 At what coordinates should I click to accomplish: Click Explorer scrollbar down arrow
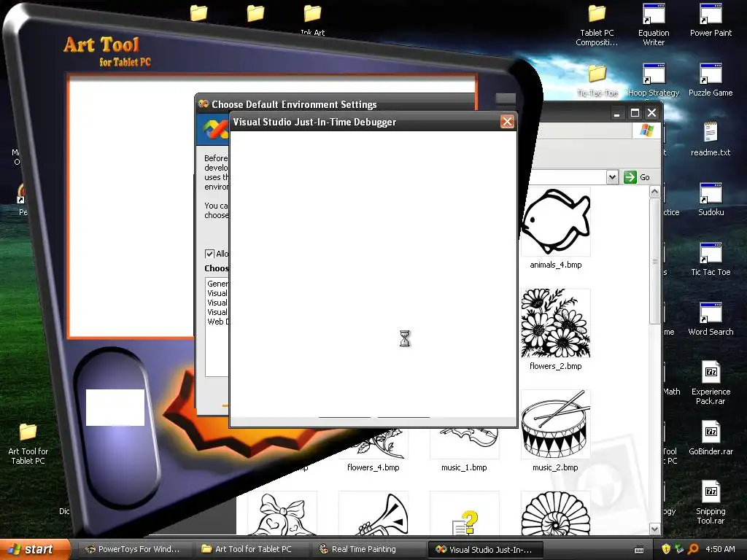coord(654,529)
